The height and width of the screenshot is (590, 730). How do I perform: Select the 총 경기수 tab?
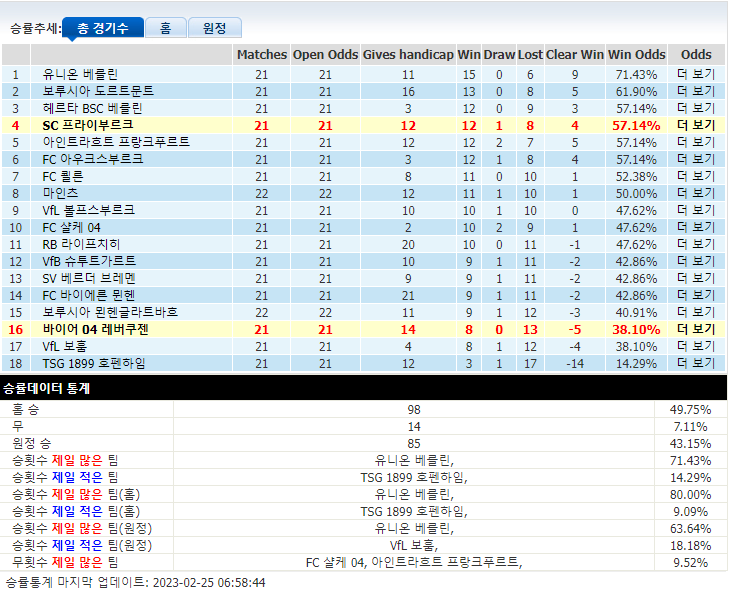click(x=102, y=28)
